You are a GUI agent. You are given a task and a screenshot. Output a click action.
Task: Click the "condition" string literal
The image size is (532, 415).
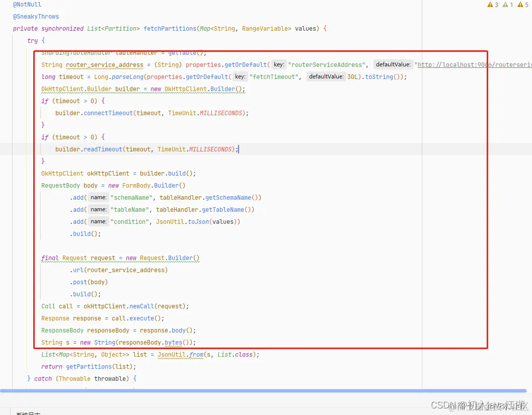coord(130,222)
